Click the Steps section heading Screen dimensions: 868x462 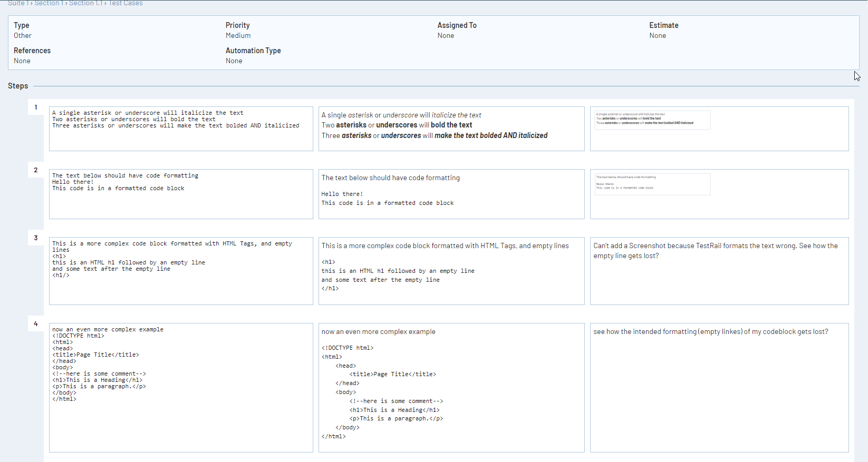point(18,86)
